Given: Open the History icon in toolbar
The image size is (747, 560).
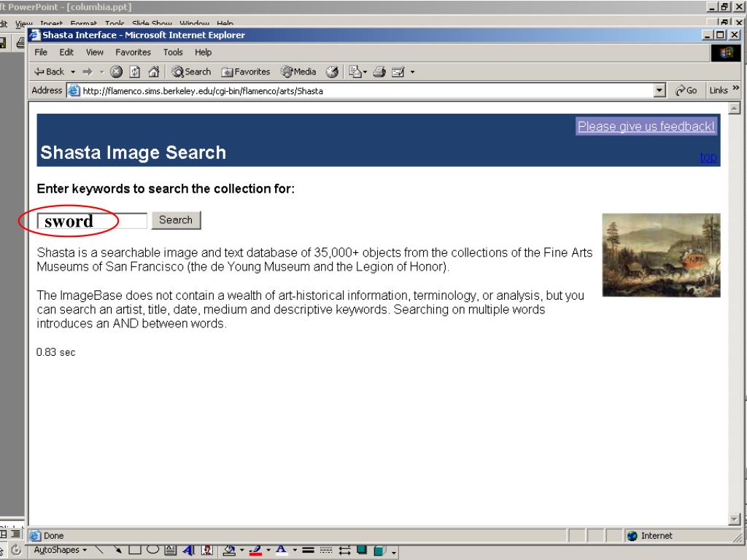Looking at the screenshot, I should (x=332, y=72).
